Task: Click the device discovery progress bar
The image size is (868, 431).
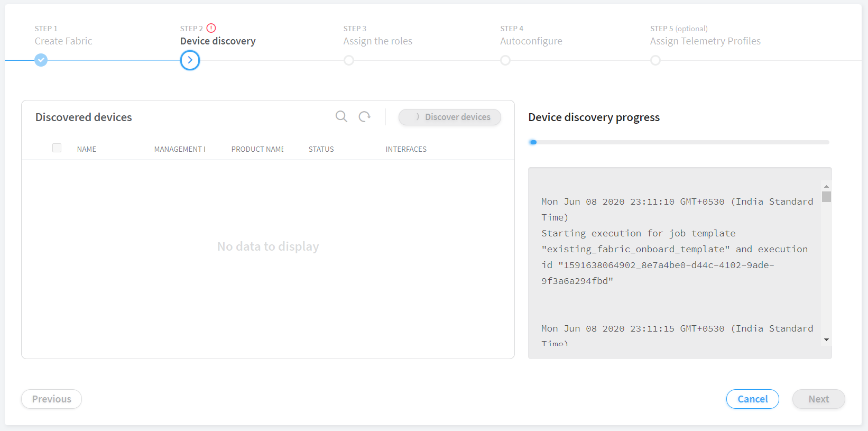Action: click(x=679, y=142)
